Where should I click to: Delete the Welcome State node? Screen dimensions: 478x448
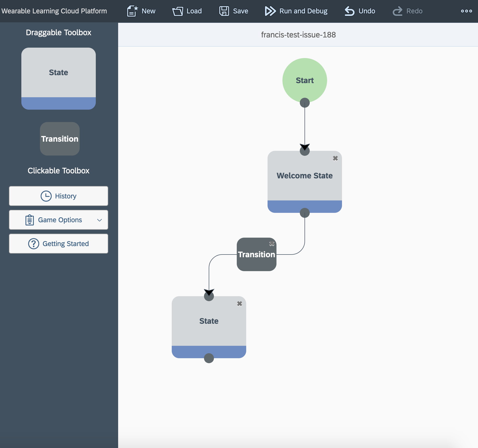[335, 158]
